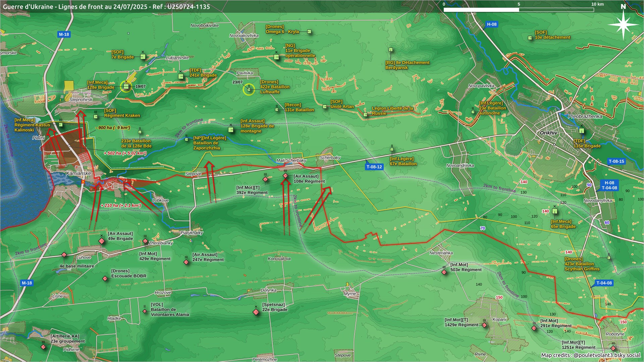Click the Novopavlivka village label
The height and width of the screenshot is (362, 644).
(x=481, y=86)
